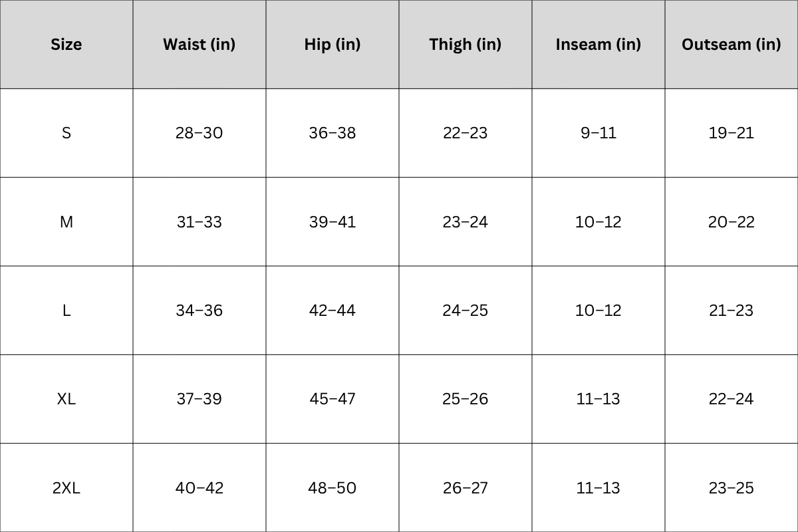Click the L size row label
Viewport: 798px width, 532px height.
66,311
